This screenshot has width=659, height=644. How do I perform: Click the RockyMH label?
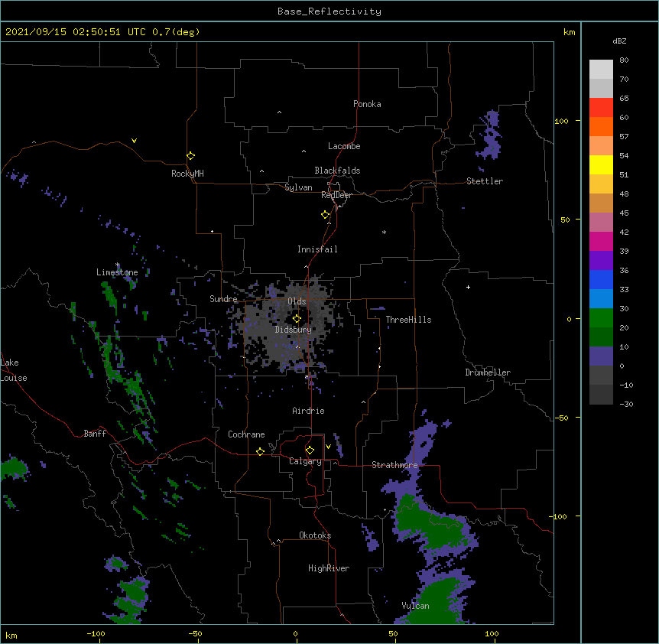tap(187, 174)
